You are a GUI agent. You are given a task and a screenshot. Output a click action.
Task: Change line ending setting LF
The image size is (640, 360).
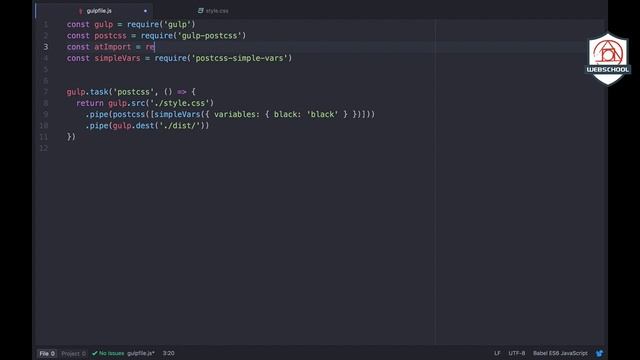(497, 353)
